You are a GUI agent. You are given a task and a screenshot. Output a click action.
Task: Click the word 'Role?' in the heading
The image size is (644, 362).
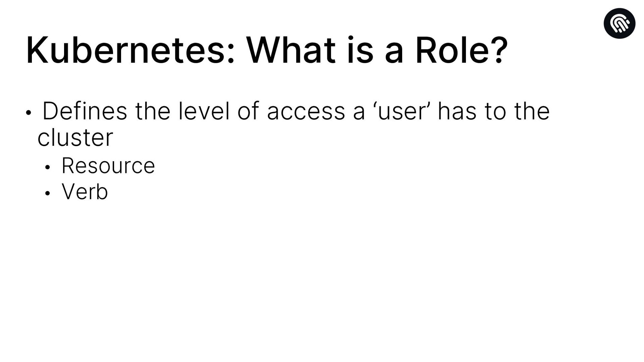[x=462, y=51]
